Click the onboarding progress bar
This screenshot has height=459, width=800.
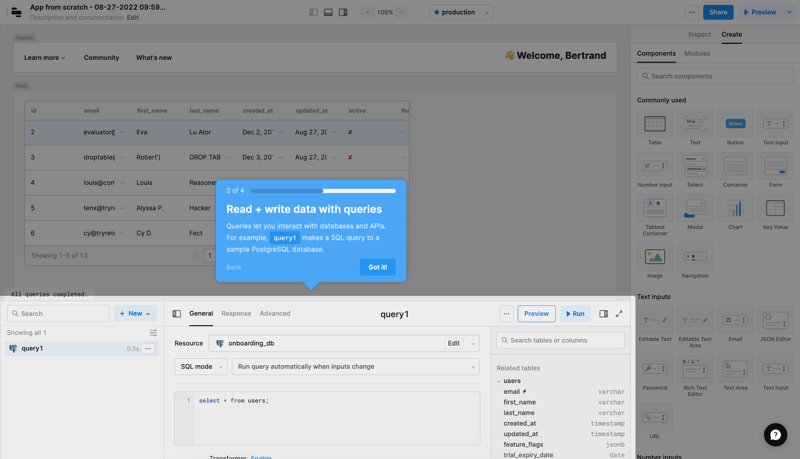(323, 191)
